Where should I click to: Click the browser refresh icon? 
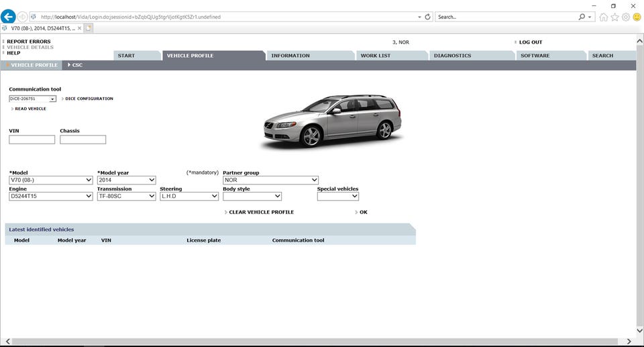427,17
